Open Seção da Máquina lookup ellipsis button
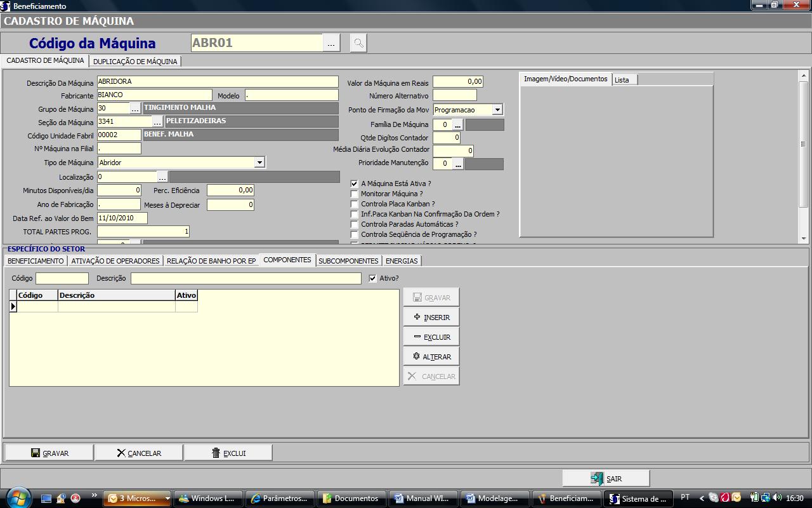This screenshot has width=812, height=508. (157, 122)
